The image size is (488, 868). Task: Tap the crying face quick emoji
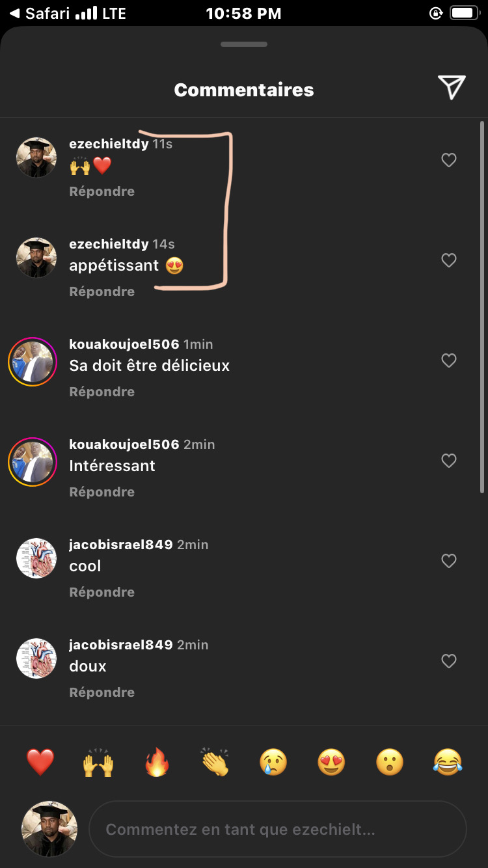[273, 762]
